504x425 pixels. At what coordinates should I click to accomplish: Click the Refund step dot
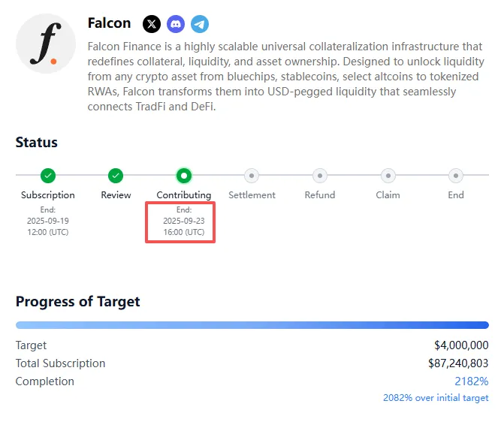pos(320,176)
